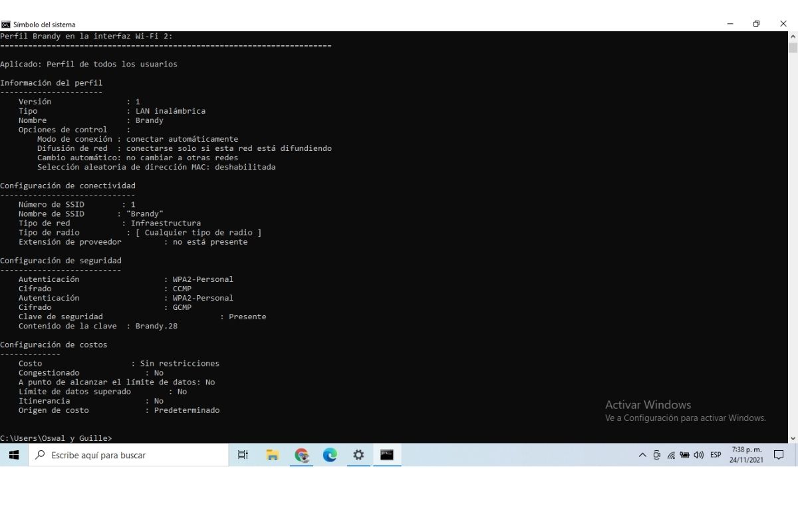798x532 pixels.
Task: Restore down the Símbolo del sistema window
Action: [757, 24]
